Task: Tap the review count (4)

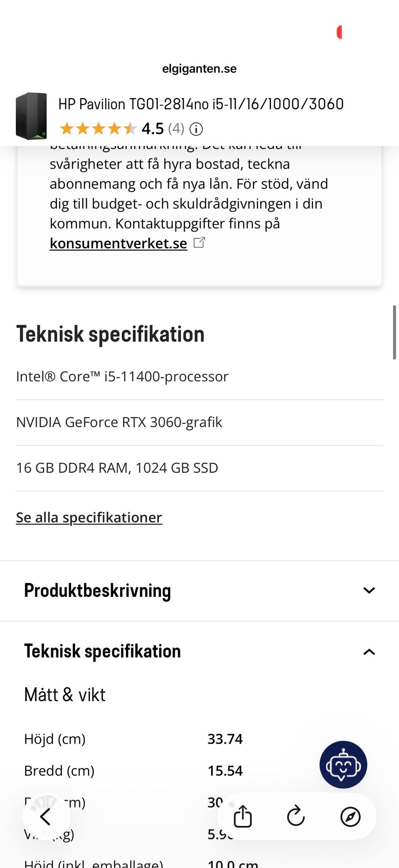Action: [x=176, y=129]
